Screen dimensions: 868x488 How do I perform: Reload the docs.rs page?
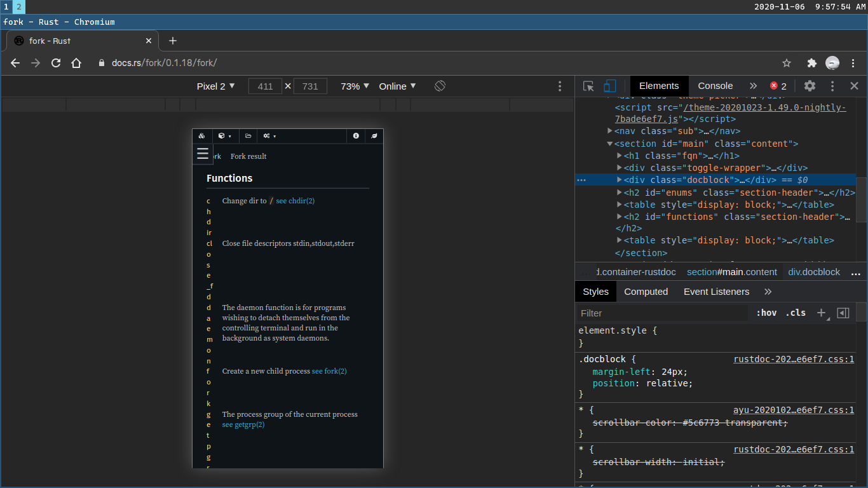point(56,63)
